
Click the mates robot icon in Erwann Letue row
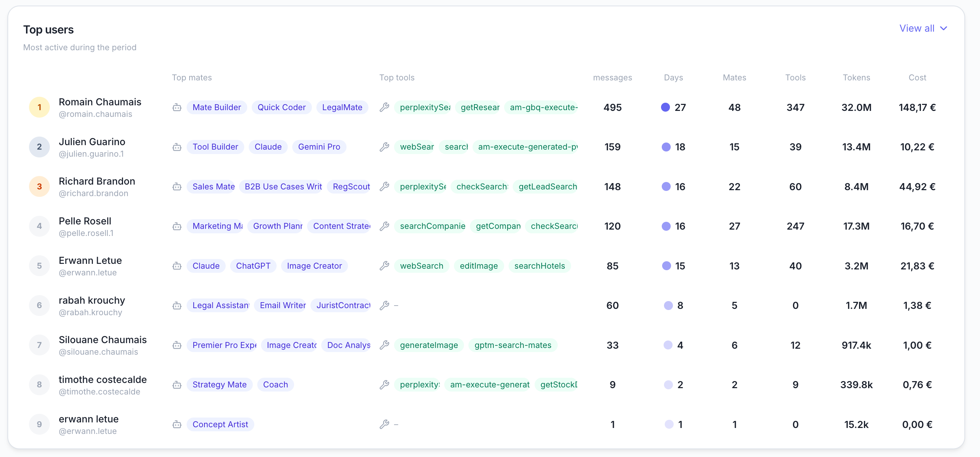pyautogui.click(x=177, y=266)
